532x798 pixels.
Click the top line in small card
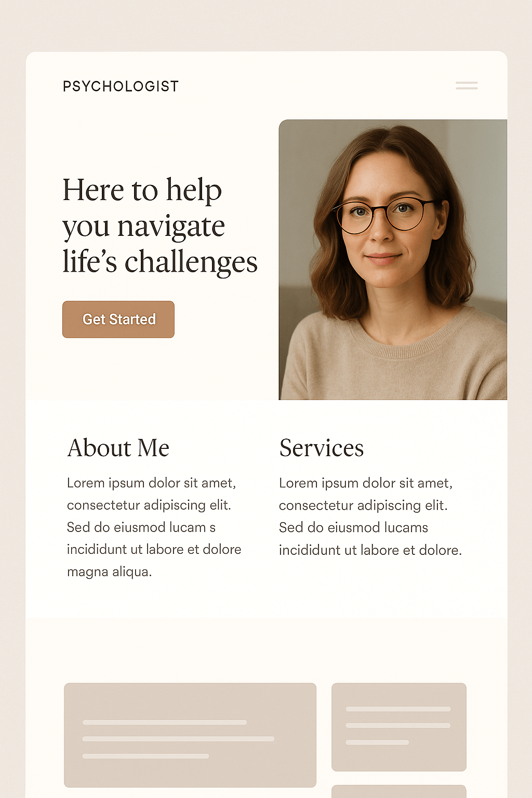tap(398, 709)
